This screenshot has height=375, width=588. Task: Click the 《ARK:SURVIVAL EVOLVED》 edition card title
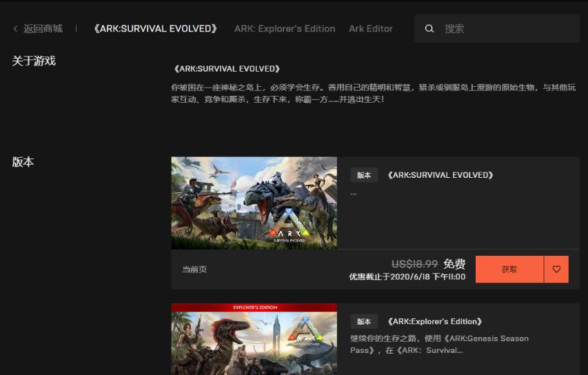(440, 175)
